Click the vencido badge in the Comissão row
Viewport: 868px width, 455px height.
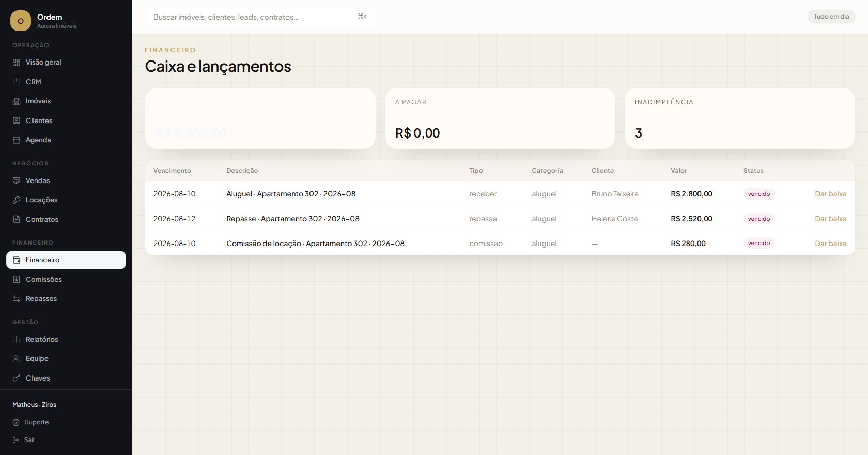759,243
